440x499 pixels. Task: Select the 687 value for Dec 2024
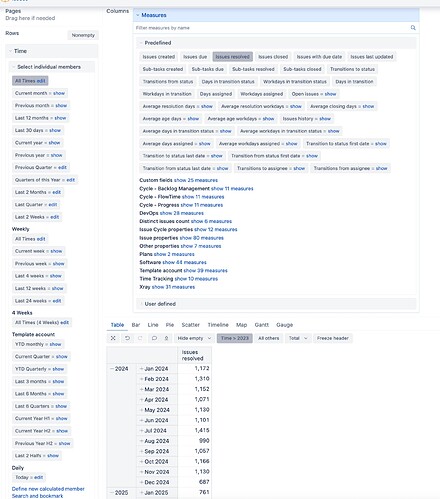[204, 482]
